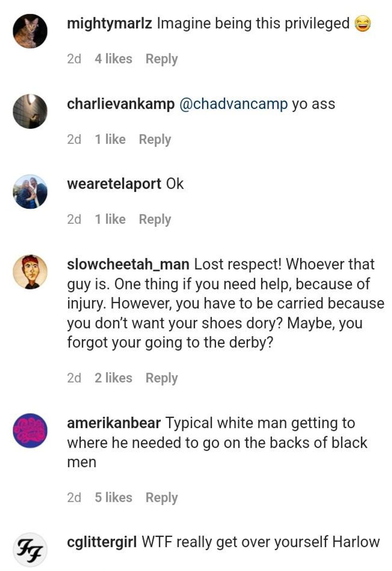Tap cglittergirl's Foo Fighters logo avatar
This screenshot has width=392, height=571.
(x=30, y=549)
